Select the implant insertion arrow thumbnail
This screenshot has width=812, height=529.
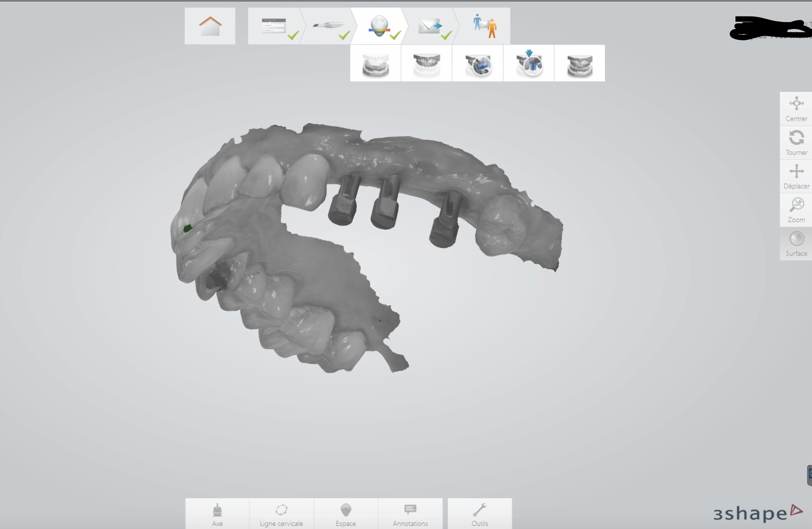point(528,64)
